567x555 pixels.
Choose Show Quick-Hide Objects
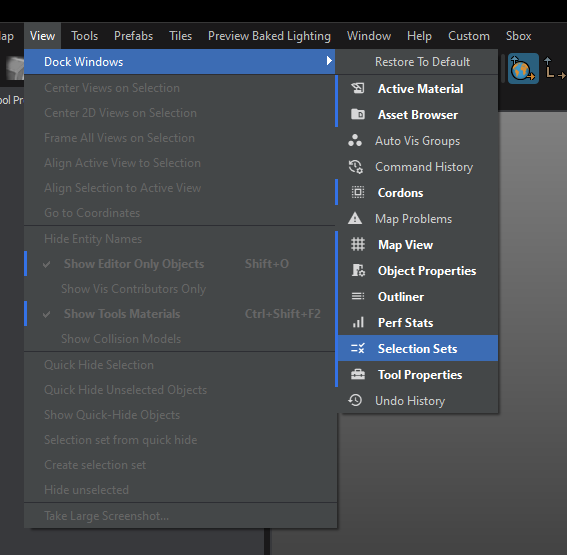click(180, 415)
